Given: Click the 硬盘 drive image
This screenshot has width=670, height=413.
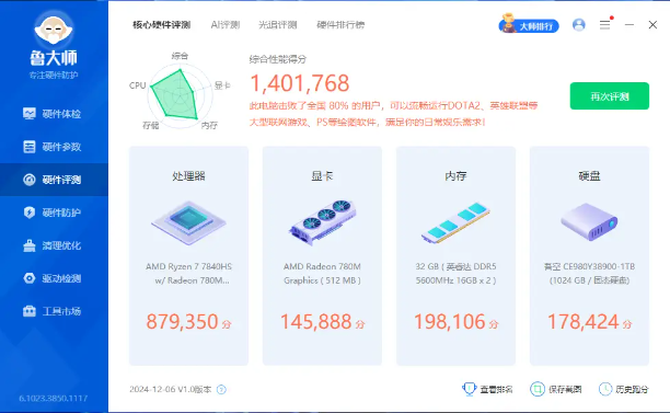Looking at the screenshot, I should 589,222.
